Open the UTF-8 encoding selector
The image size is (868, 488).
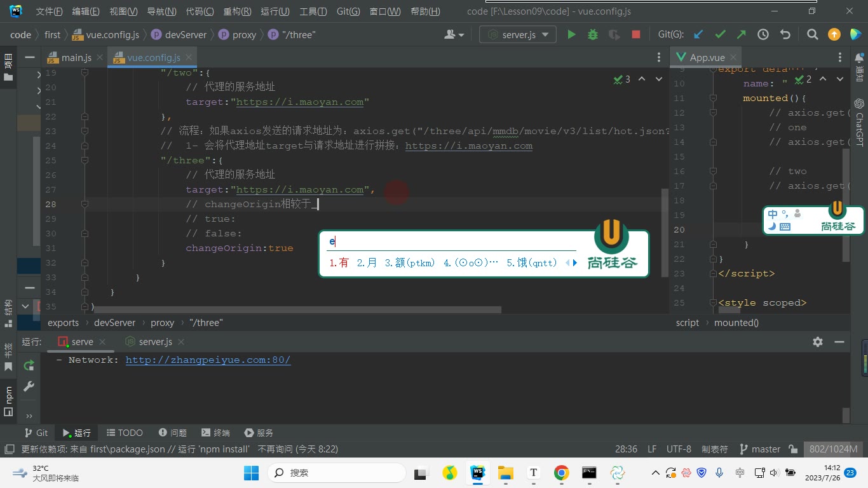click(679, 449)
